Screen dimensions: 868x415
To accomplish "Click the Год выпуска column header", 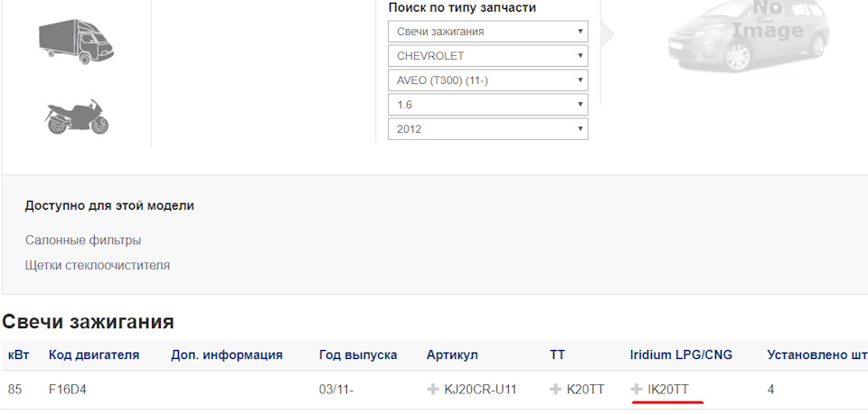I will coord(358,354).
